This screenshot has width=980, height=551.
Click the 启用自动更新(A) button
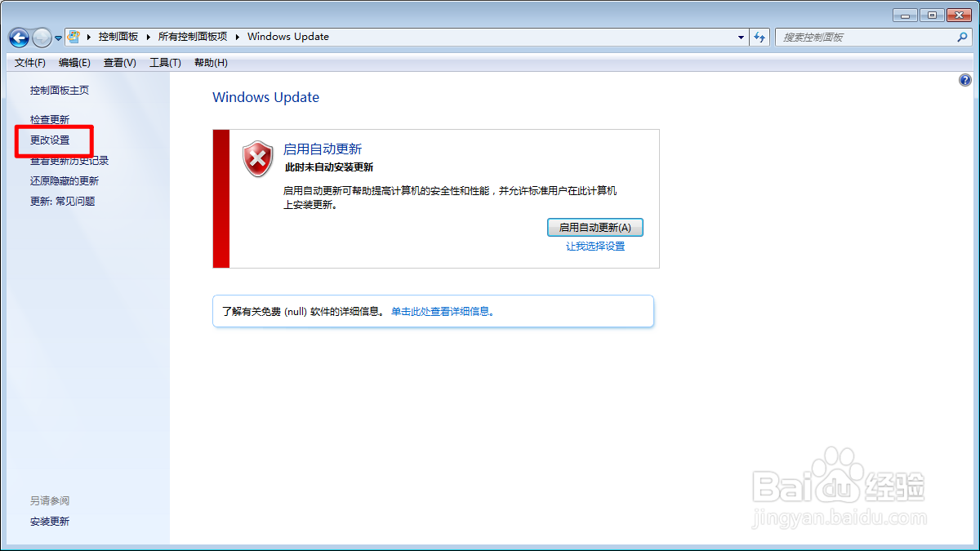point(595,227)
